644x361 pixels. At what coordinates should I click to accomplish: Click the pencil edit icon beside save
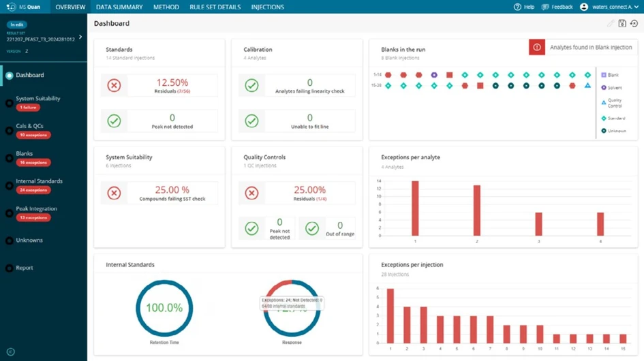(x=611, y=23)
